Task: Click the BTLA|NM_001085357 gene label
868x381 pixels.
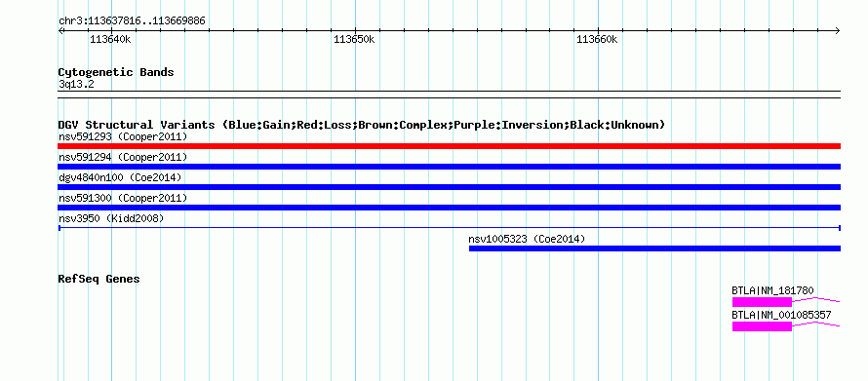Action: 781,315
